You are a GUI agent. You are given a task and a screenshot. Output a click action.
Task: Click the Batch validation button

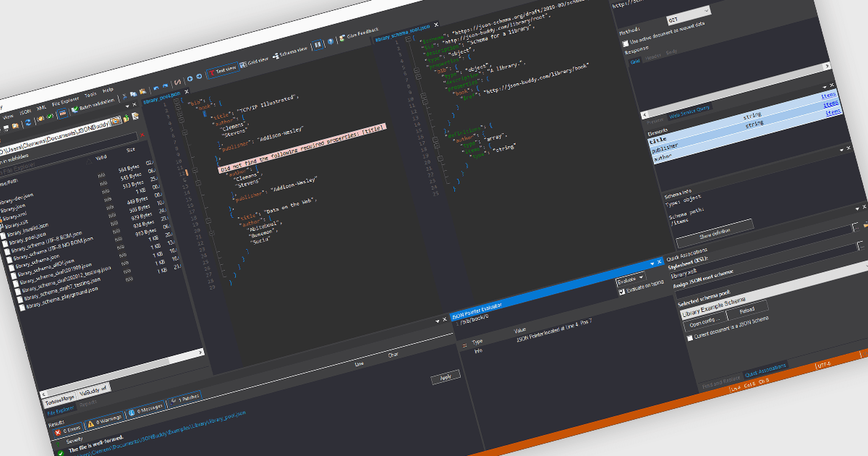pyautogui.click(x=93, y=106)
